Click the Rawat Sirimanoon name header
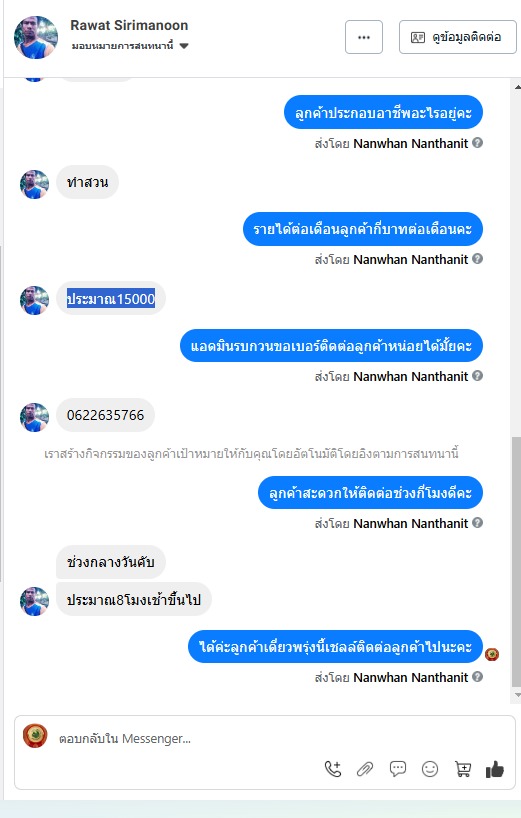 (x=129, y=25)
